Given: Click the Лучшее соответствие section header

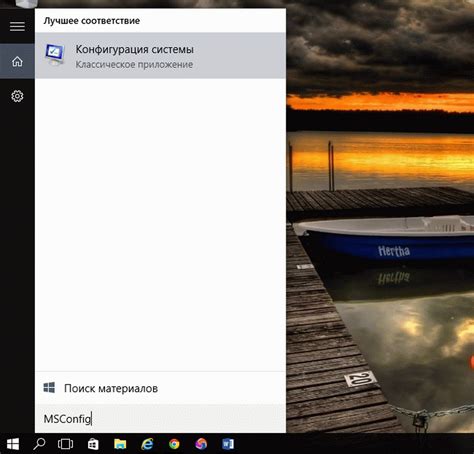Looking at the screenshot, I should (92, 21).
